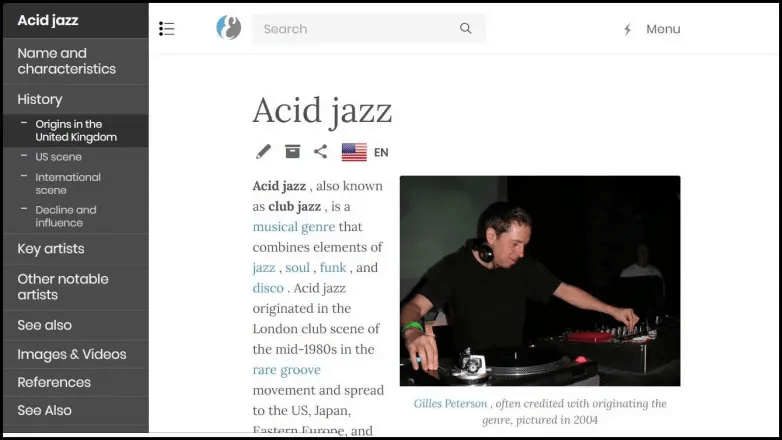Toggle the table of contents list icon

click(x=167, y=29)
